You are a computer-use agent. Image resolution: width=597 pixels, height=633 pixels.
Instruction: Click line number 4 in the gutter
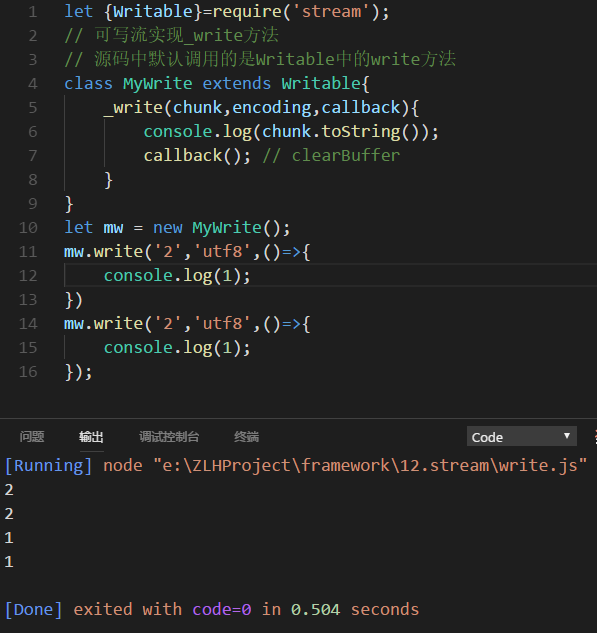pos(33,84)
